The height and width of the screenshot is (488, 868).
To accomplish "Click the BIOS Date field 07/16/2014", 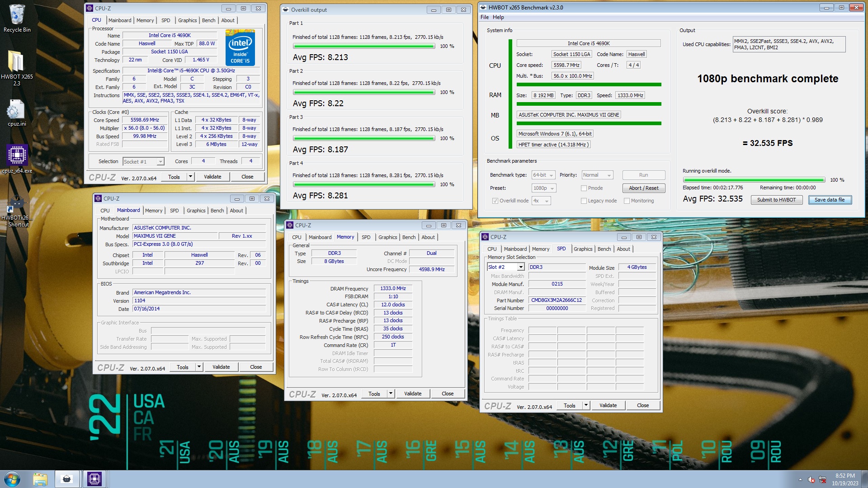I will (199, 309).
